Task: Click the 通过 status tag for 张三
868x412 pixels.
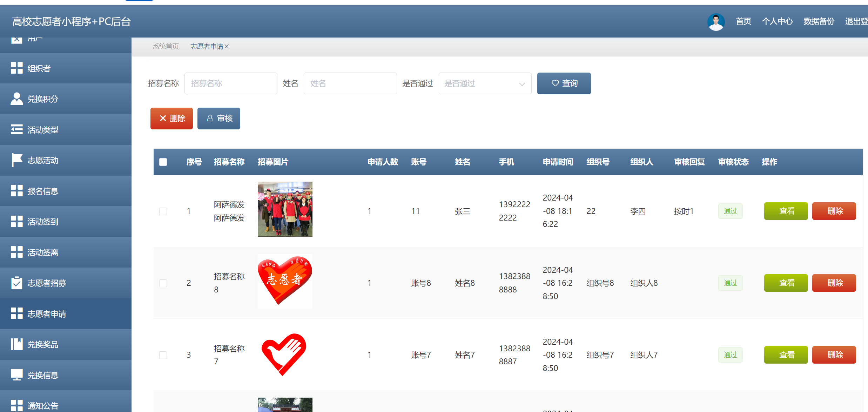Action: click(x=731, y=211)
